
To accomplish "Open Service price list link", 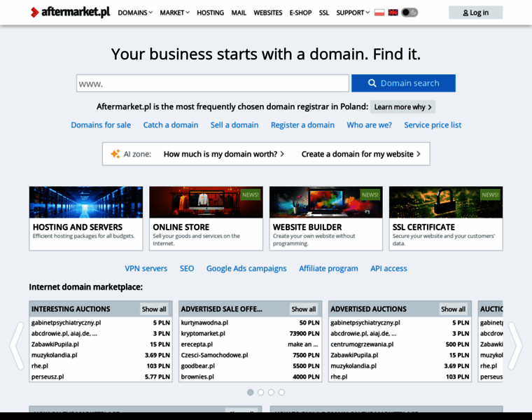I will pos(433,125).
